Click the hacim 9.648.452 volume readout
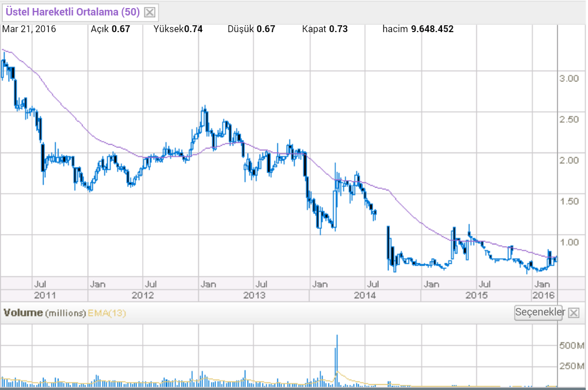The image size is (588, 390). click(x=418, y=29)
